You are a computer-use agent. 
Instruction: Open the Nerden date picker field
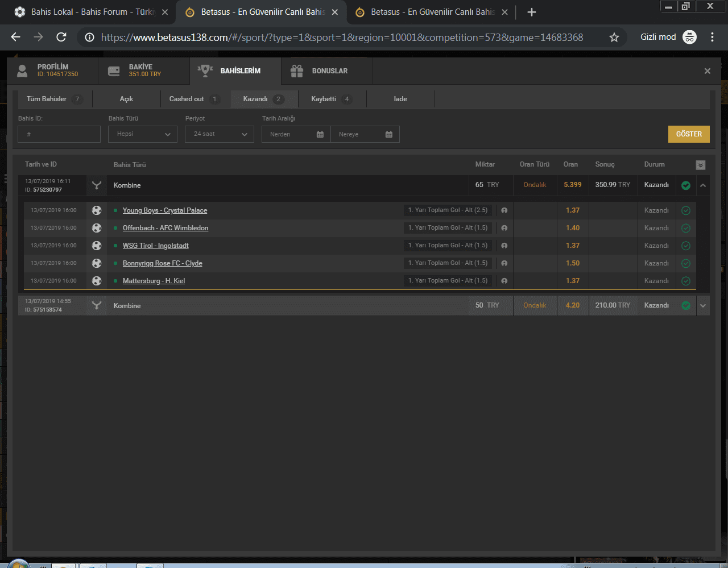coord(296,134)
